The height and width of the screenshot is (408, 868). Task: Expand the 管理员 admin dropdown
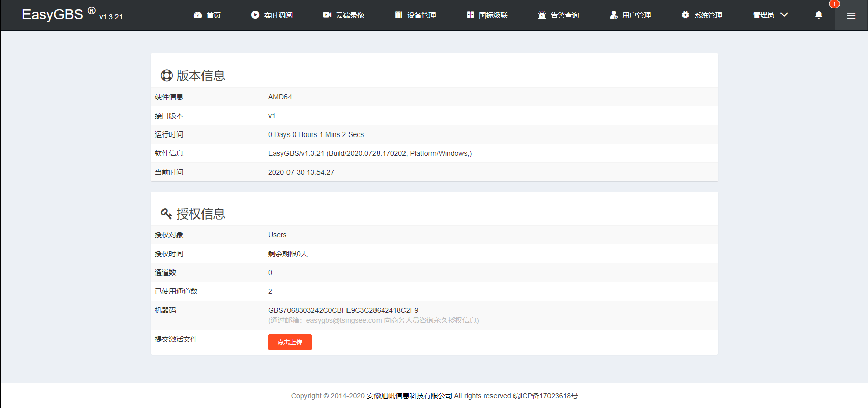770,15
